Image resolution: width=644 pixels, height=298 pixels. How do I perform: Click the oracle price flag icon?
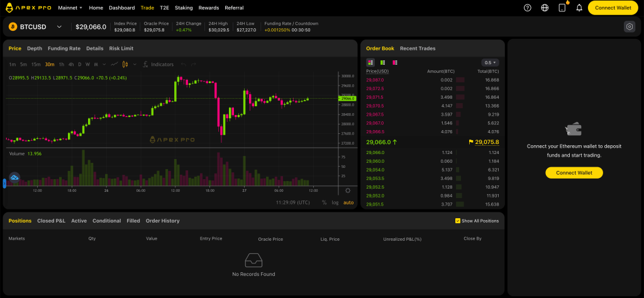pyautogui.click(x=470, y=142)
